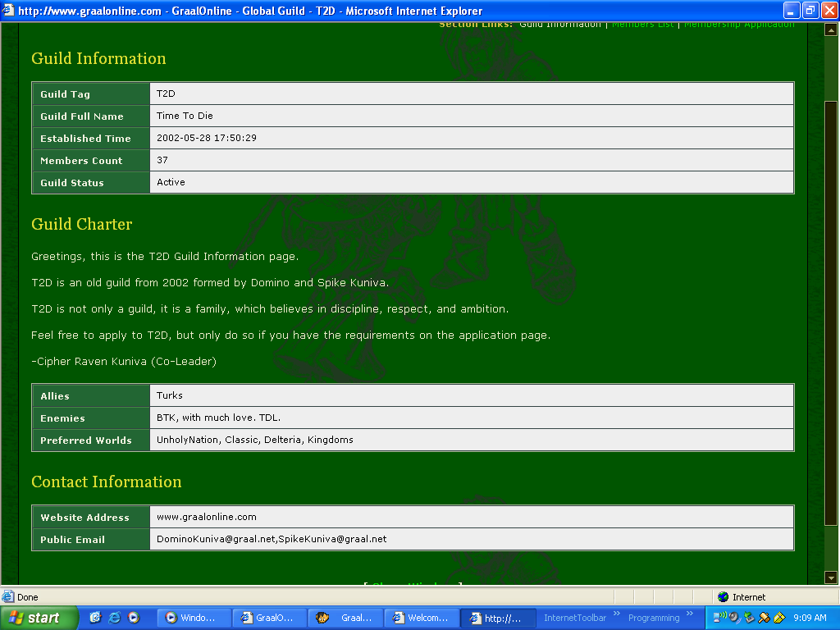
Task: Expand the InternetToolbar chevron on taskbar
Action: (x=617, y=614)
